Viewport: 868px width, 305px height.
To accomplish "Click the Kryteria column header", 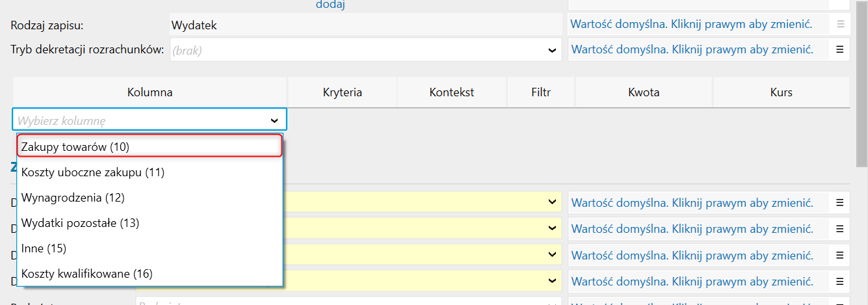I will (342, 92).
